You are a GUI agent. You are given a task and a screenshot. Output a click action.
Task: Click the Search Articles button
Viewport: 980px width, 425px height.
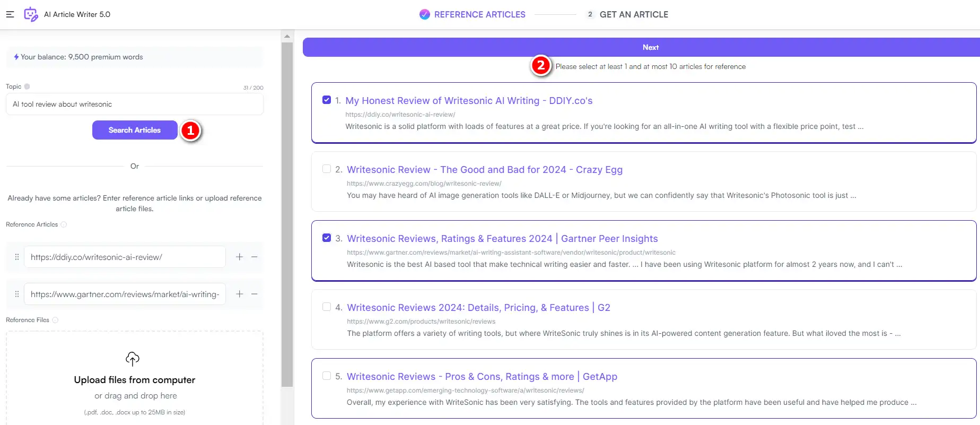(x=135, y=130)
